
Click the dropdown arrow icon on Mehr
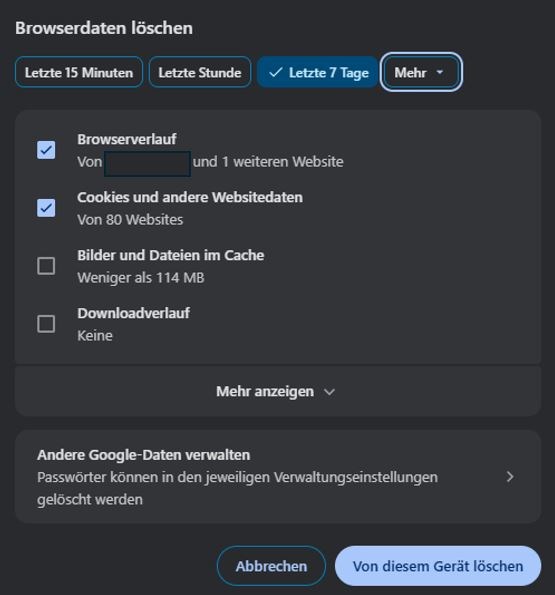point(440,72)
